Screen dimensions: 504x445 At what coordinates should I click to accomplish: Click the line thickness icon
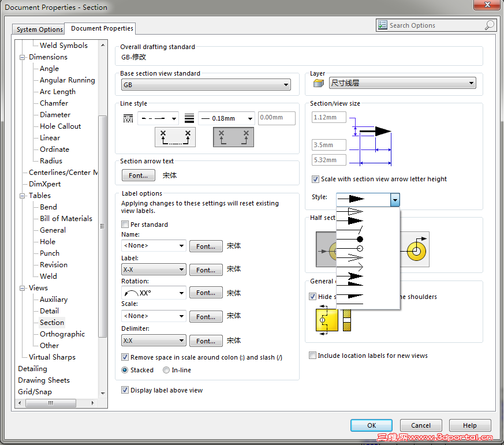(189, 118)
